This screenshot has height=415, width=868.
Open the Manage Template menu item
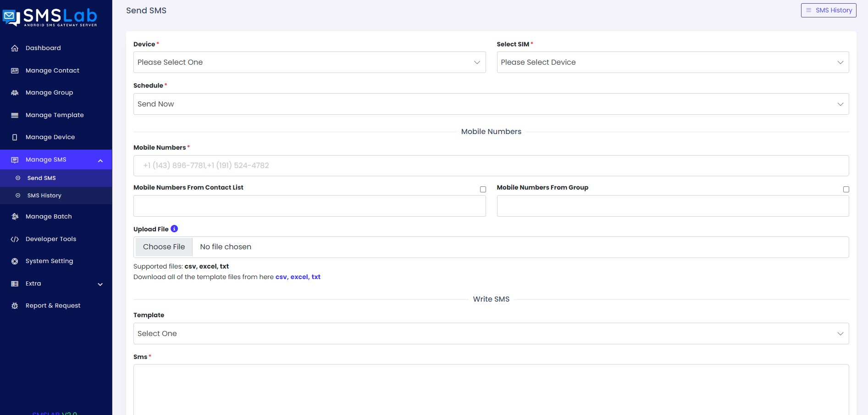click(x=55, y=115)
